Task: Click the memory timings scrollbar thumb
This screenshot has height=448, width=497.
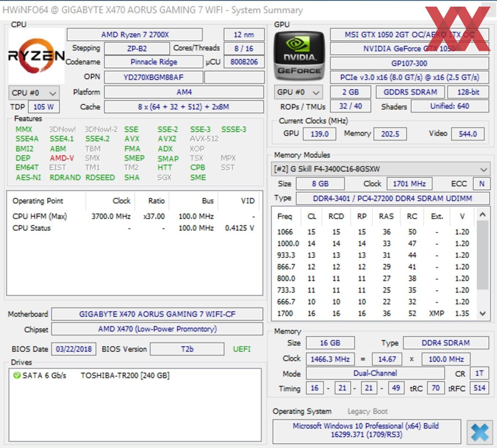Action: 483,255
